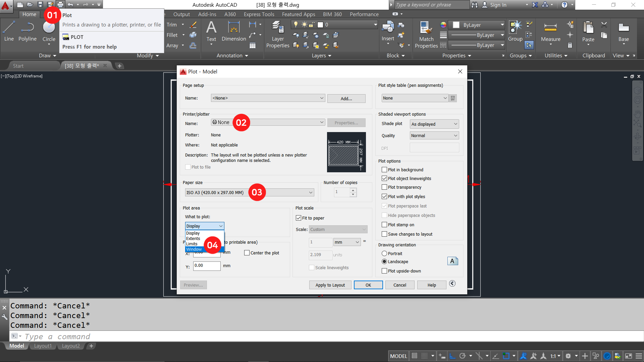Check Save changes to layout
This screenshot has width=644, height=362.
pyautogui.click(x=384, y=234)
